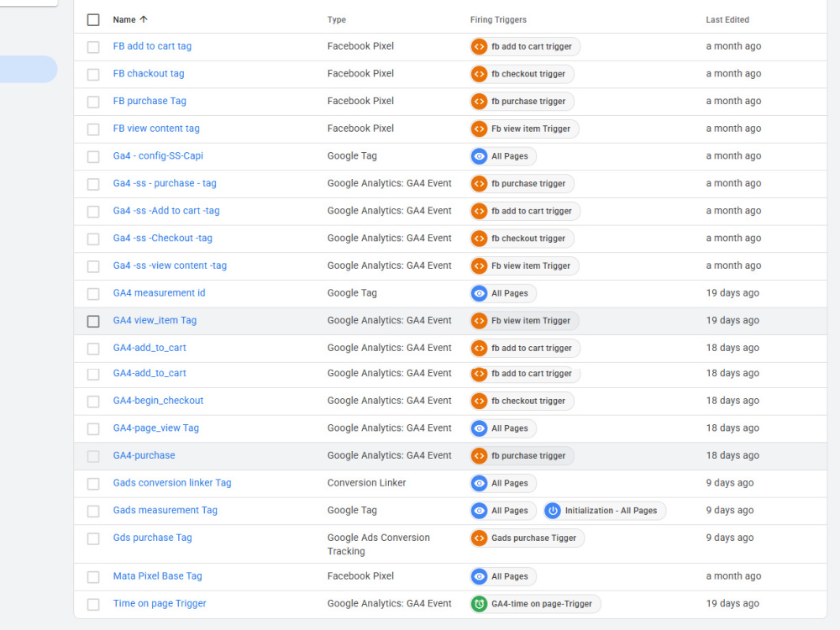Open the Gds purchase Tag link
The image size is (840, 630).
coord(152,538)
